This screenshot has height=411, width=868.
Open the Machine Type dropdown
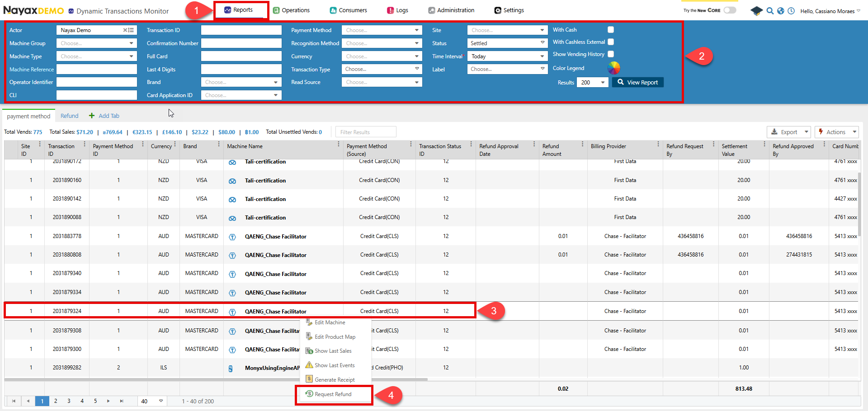(97, 56)
